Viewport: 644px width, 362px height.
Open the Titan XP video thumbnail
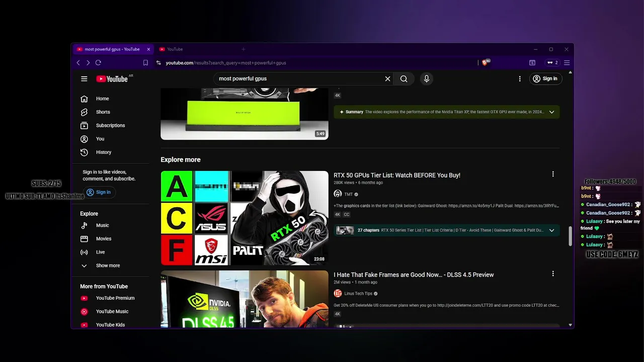(245, 114)
